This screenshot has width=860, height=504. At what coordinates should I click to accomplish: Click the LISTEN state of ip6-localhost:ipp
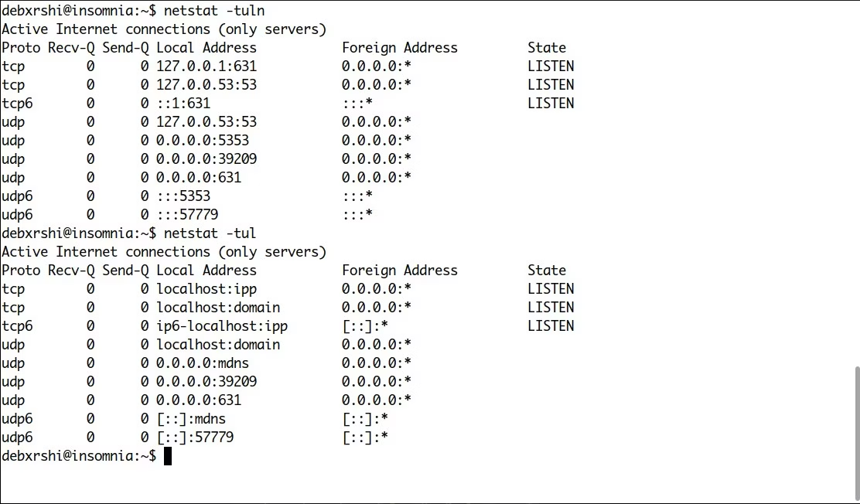click(x=551, y=325)
